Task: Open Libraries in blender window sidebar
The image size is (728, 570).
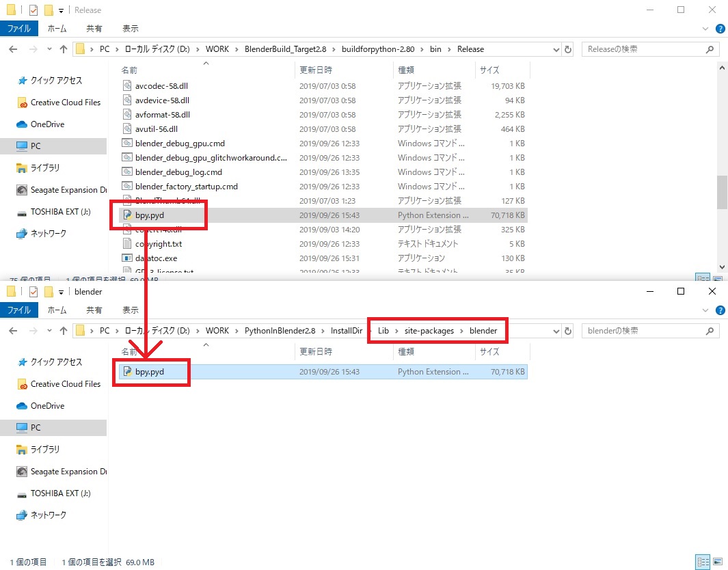Action: [38, 449]
